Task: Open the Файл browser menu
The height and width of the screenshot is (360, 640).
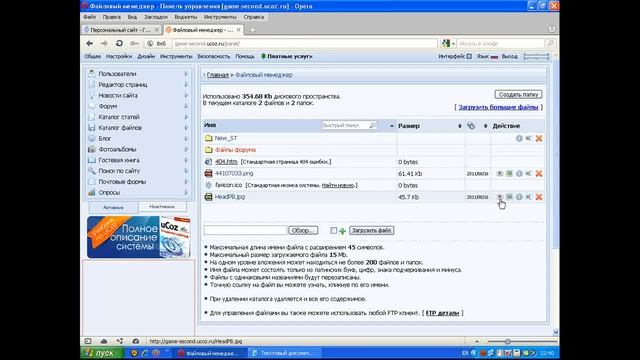Action: [x=89, y=17]
